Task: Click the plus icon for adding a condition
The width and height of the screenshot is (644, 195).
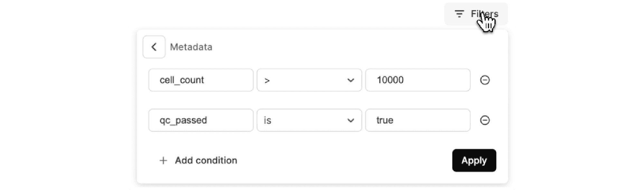Action: [x=163, y=161]
